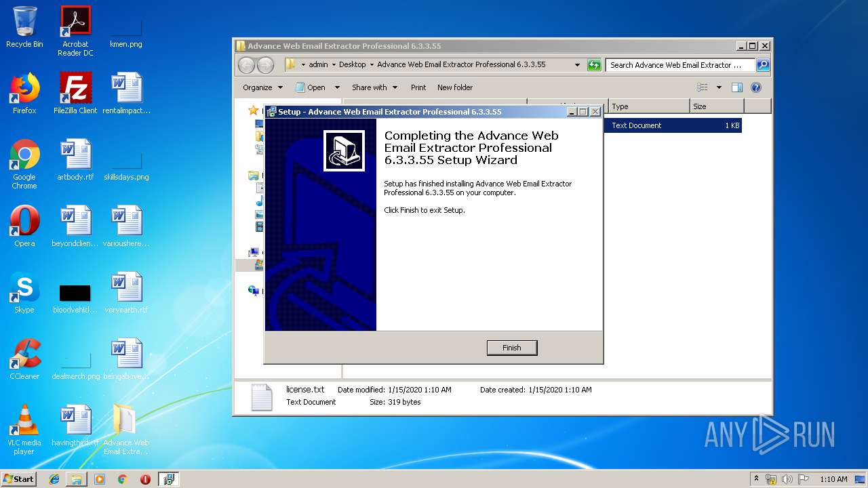The height and width of the screenshot is (488, 868).
Task: Click Open in Explorer toolbar
Action: [311, 87]
